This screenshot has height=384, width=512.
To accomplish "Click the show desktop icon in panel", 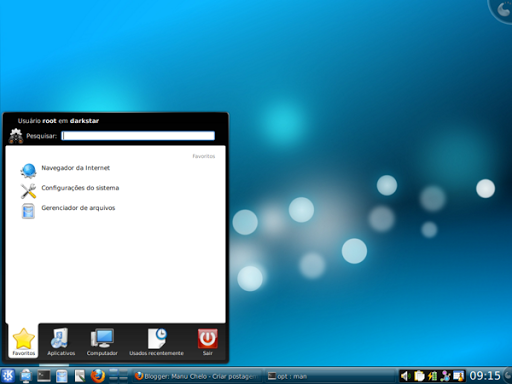I will pyautogui.click(x=26, y=376).
